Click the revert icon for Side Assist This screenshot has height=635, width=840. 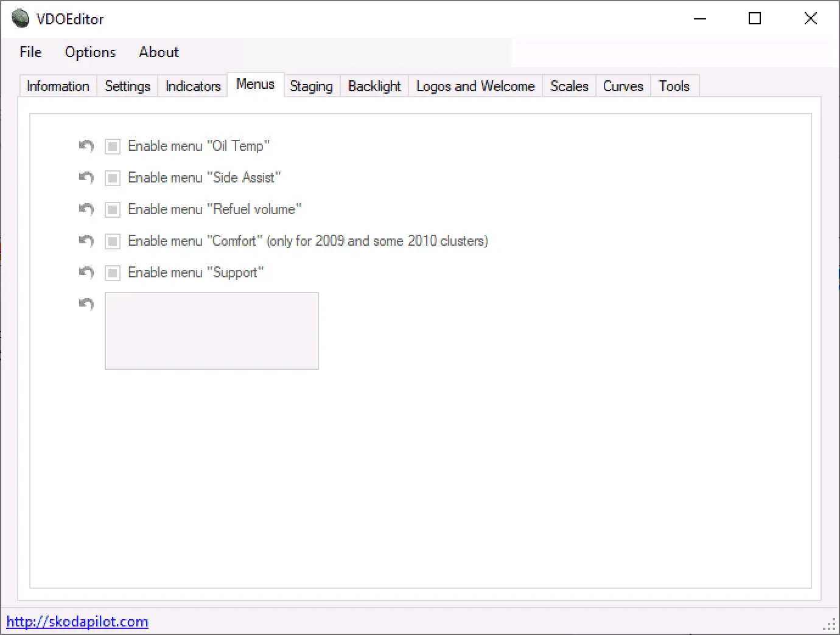point(86,178)
